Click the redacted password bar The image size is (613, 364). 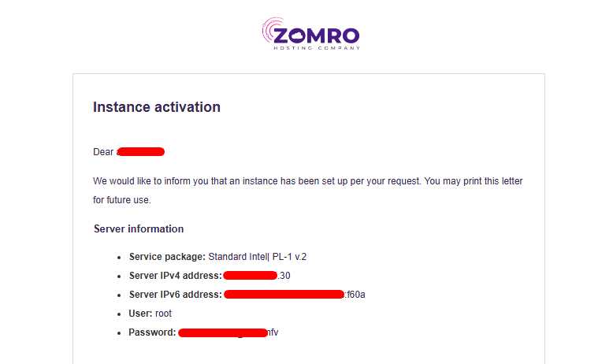click(x=223, y=332)
